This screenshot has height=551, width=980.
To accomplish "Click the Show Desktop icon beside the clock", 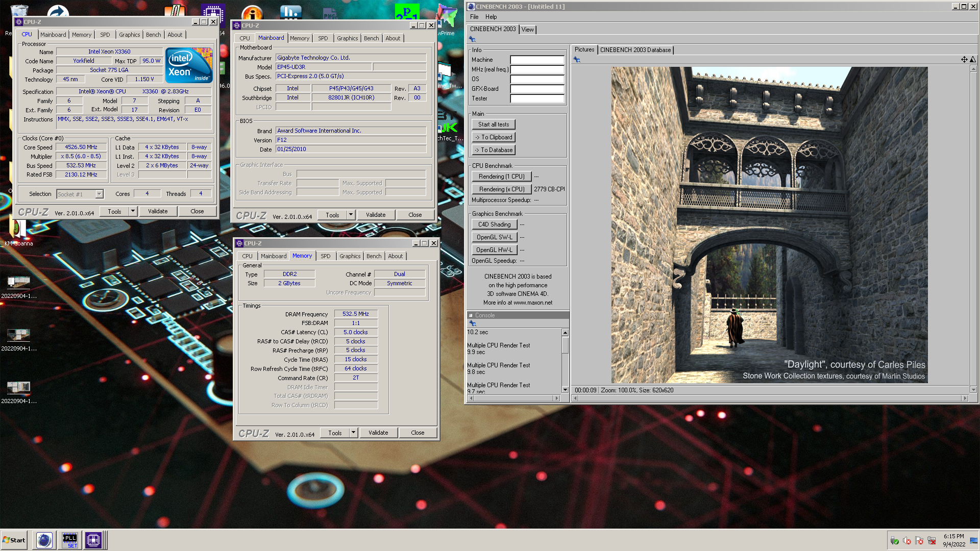I will pyautogui.click(x=974, y=540).
